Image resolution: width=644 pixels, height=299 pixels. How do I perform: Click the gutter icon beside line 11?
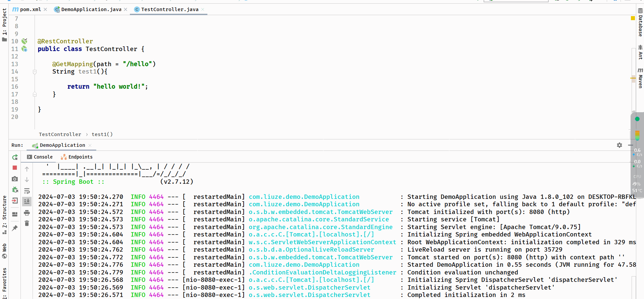point(24,49)
